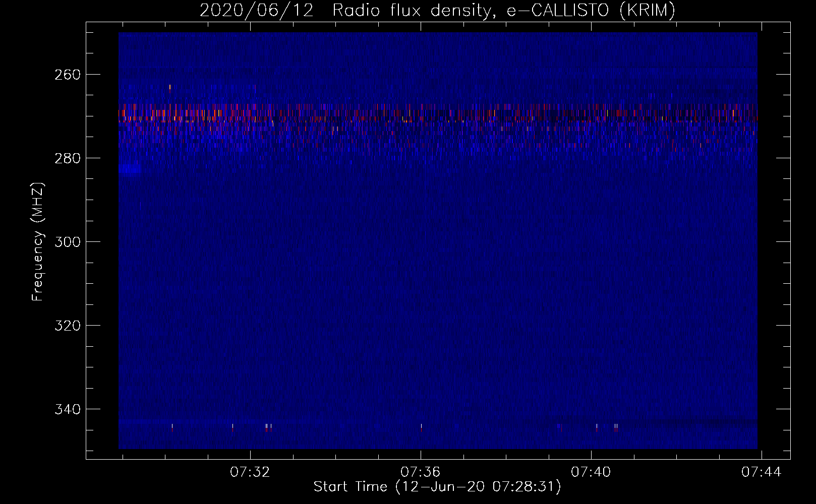The image size is (816, 504).
Task: Select the 340 frequency tick label
Action: tap(67, 409)
